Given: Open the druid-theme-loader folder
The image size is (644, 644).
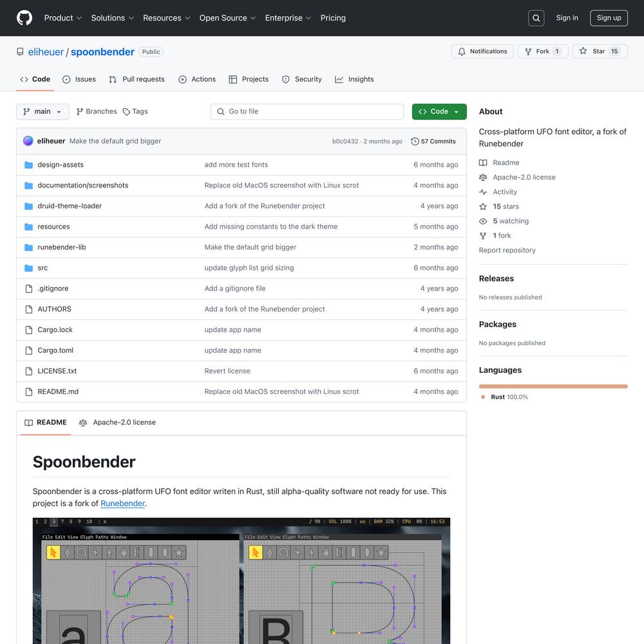Looking at the screenshot, I should 70,206.
